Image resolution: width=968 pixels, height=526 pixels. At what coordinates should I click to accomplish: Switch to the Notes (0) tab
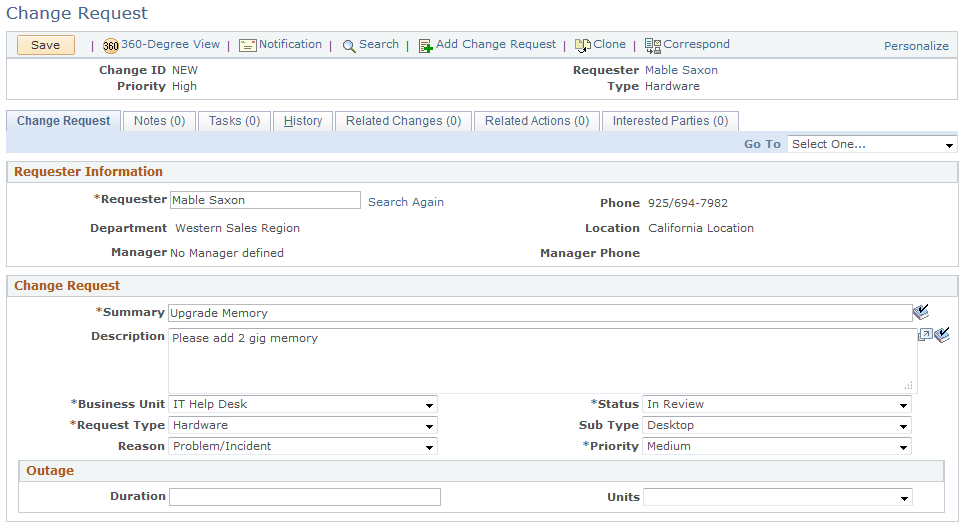tap(159, 121)
